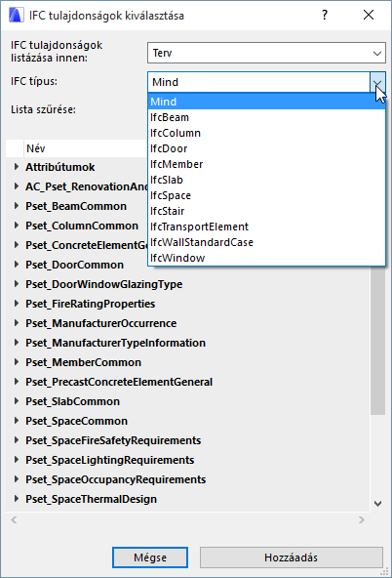The height and width of the screenshot is (578, 392).
Task: Choose IfcColumn from the list
Action: pos(266,133)
